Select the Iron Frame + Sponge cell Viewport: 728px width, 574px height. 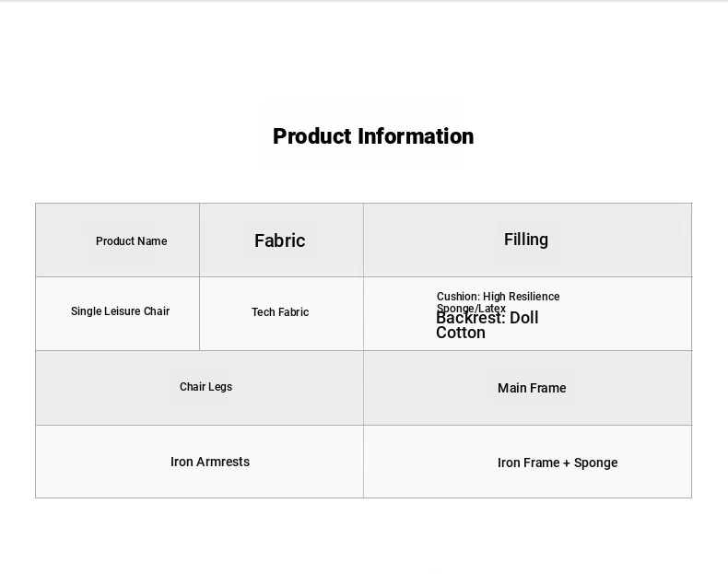tap(527, 462)
